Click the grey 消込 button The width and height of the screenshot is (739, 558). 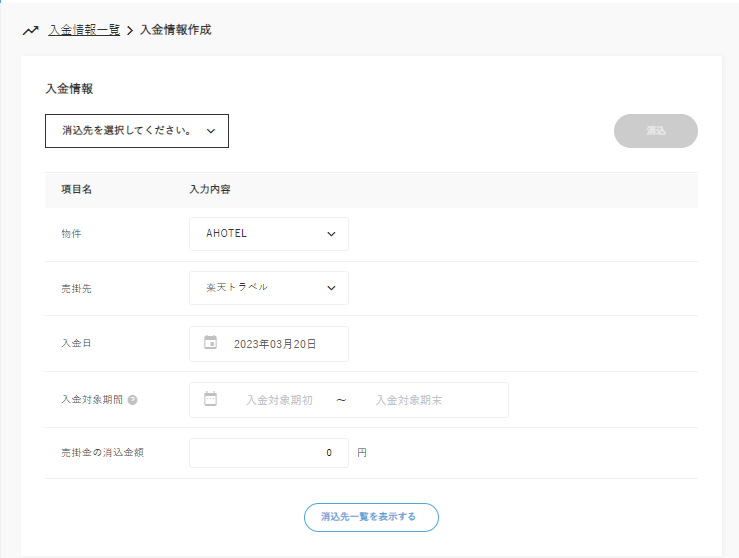pyautogui.click(x=655, y=131)
